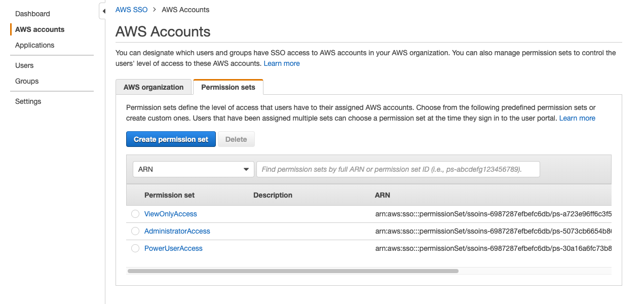
Task: Open the ViewOnlyAccess permission set
Action: tap(170, 214)
